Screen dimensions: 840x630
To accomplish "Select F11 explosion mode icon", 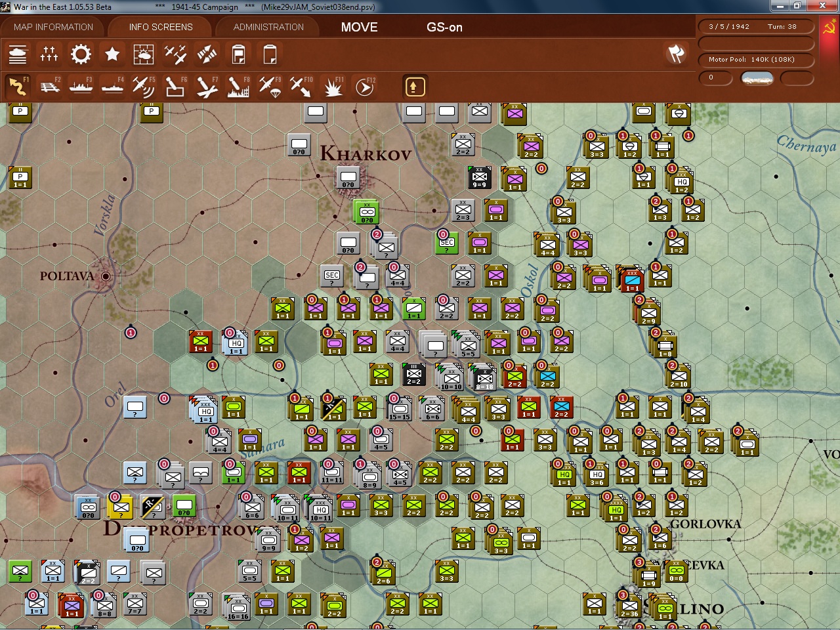I will pos(333,87).
